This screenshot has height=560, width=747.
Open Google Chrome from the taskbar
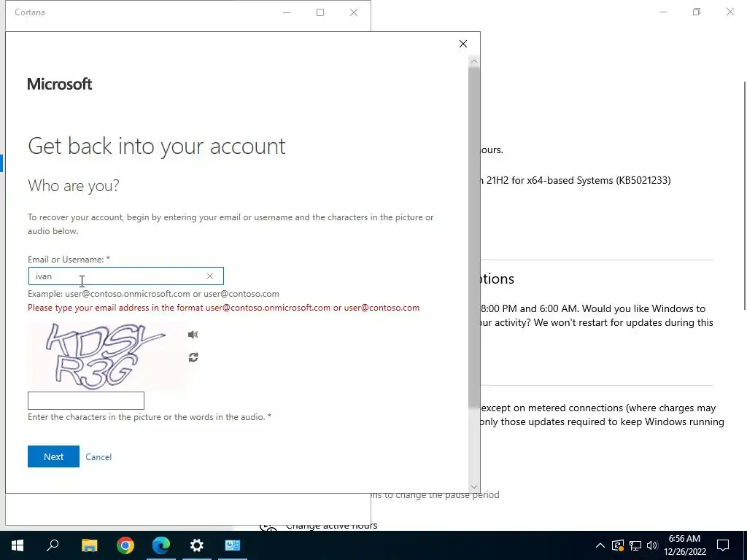click(125, 545)
